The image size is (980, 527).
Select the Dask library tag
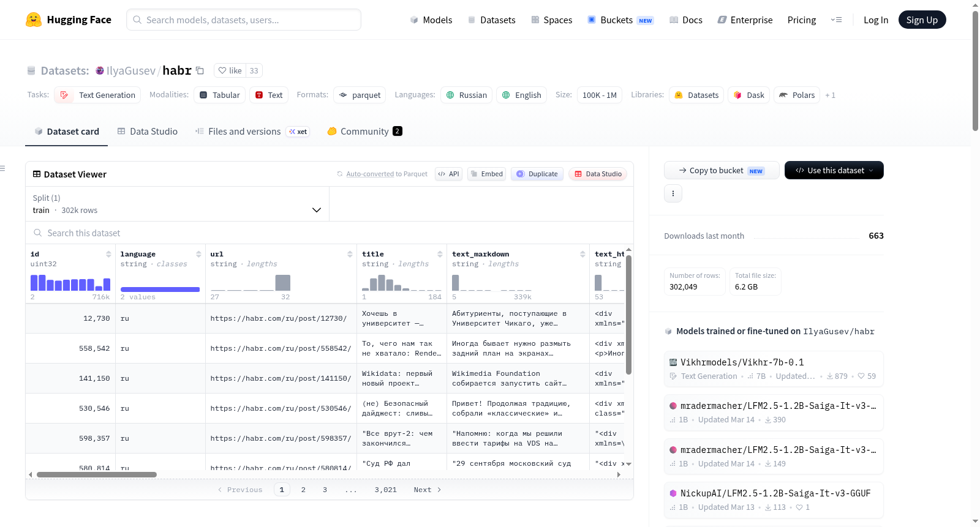tap(748, 95)
